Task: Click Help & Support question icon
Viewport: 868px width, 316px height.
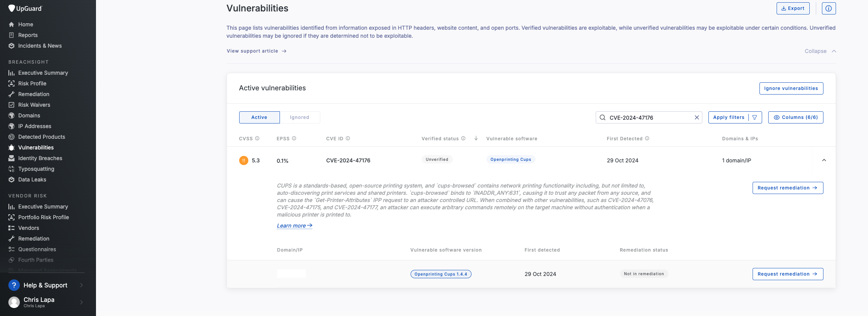Action: click(x=14, y=285)
